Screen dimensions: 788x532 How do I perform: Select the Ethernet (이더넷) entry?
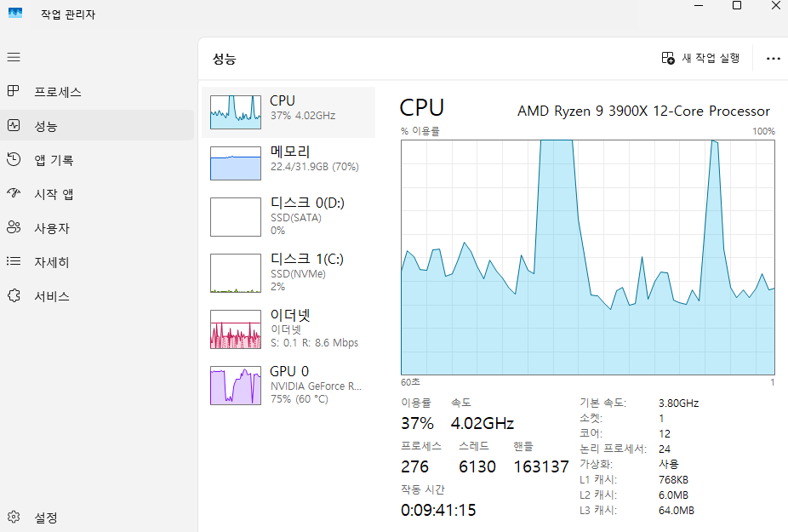[x=288, y=329]
